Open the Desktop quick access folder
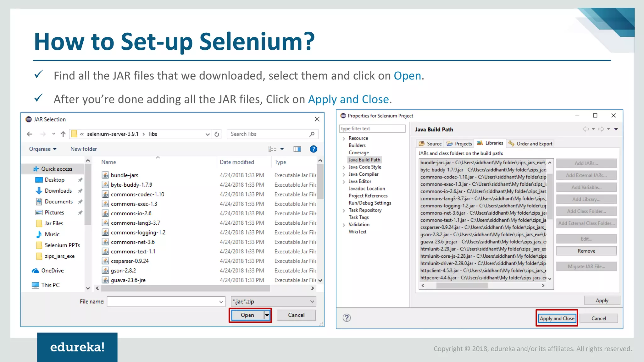Viewport: 644px width, 362px height. click(x=54, y=180)
